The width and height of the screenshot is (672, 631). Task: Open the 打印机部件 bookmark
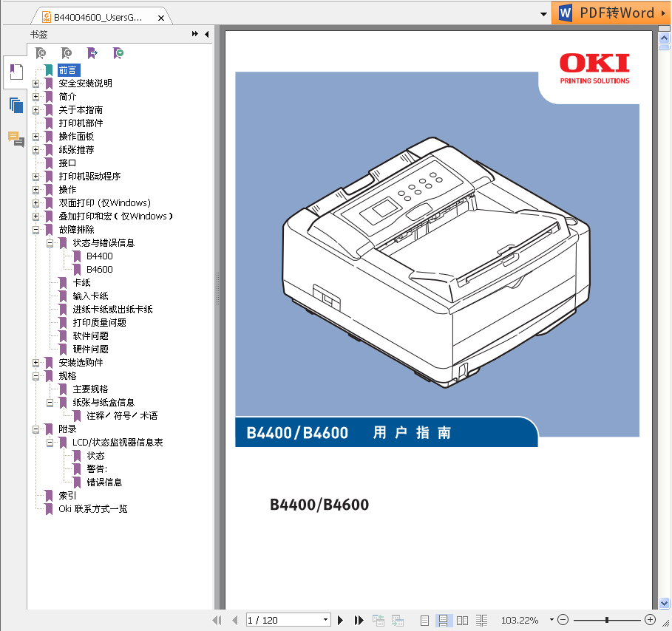[81, 123]
